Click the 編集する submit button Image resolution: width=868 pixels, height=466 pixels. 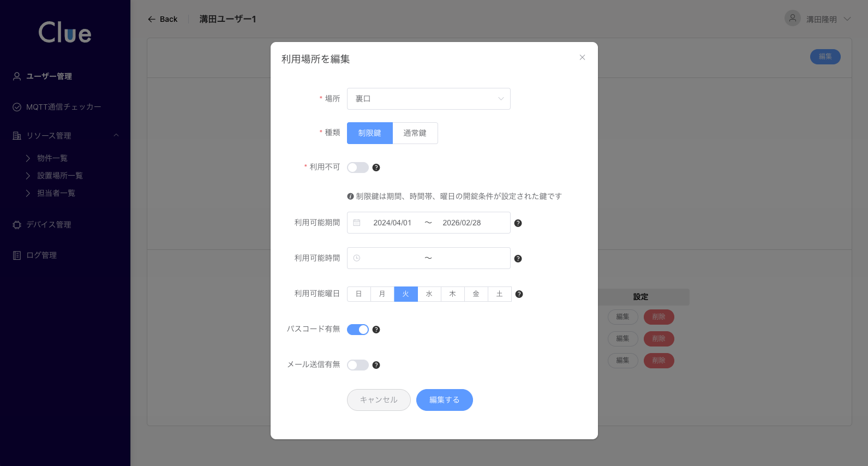pyautogui.click(x=444, y=400)
